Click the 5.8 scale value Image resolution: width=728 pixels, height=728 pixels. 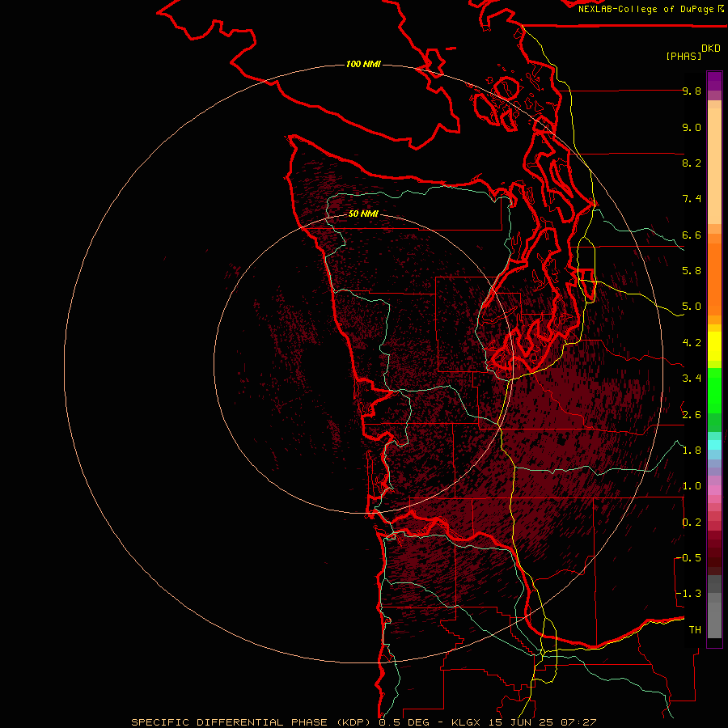click(692, 271)
